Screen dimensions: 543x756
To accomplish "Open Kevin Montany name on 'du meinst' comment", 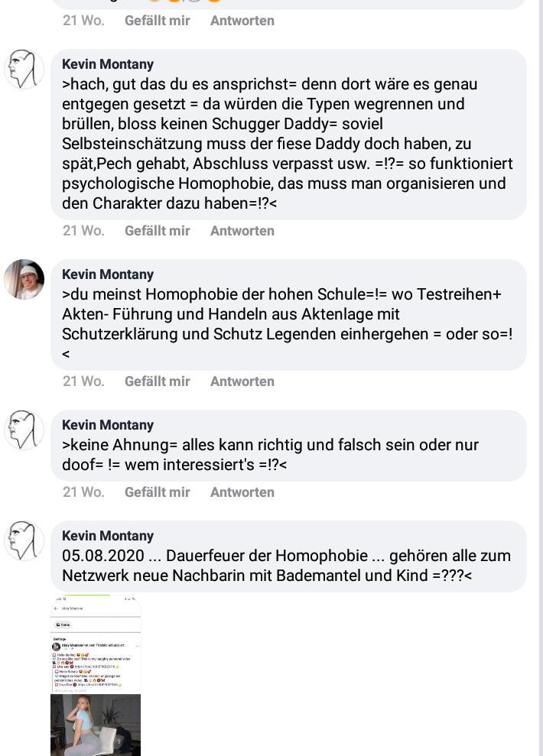I will tap(108, 274).
